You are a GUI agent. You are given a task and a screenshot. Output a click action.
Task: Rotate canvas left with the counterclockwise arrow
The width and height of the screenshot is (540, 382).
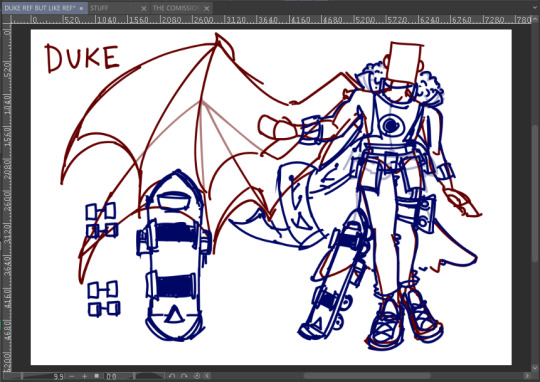pyautogui.click(x=172, y=376)
